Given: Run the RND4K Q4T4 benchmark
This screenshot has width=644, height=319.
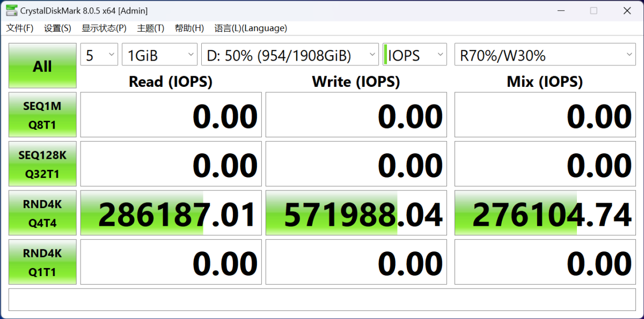Looking at the screenshot, I should pyautogui.click(x=42, y=213).
